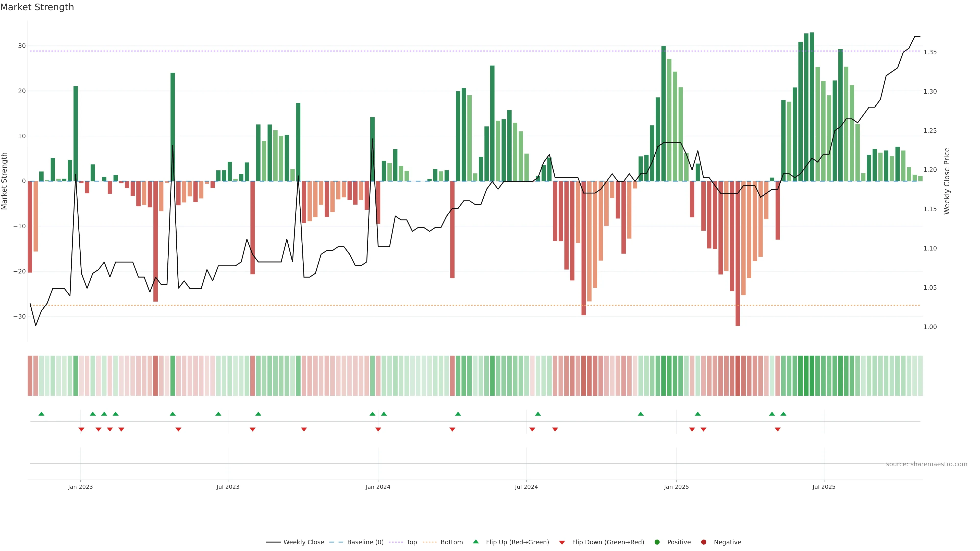Image resolution: width=980 pixels, height=551 pixels.
Task: Click the Market Strength chart title
Action: coord(37,7)
